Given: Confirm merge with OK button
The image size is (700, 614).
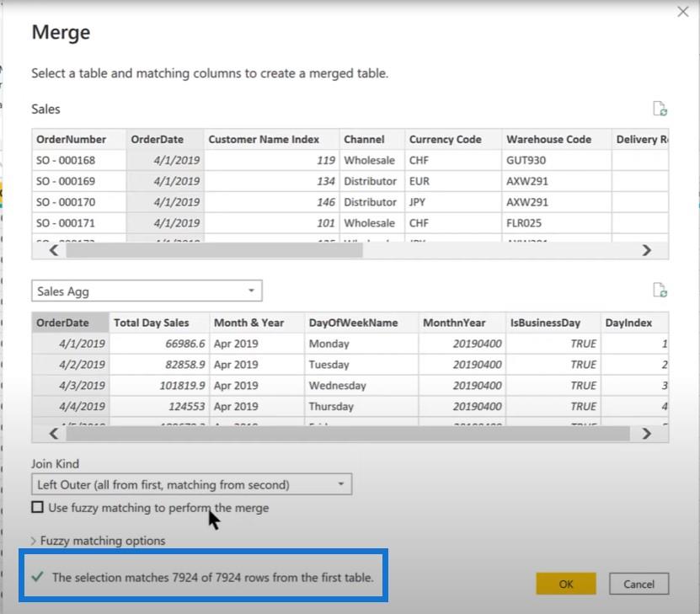Looking at the screenshot, I should pos(565,584).
